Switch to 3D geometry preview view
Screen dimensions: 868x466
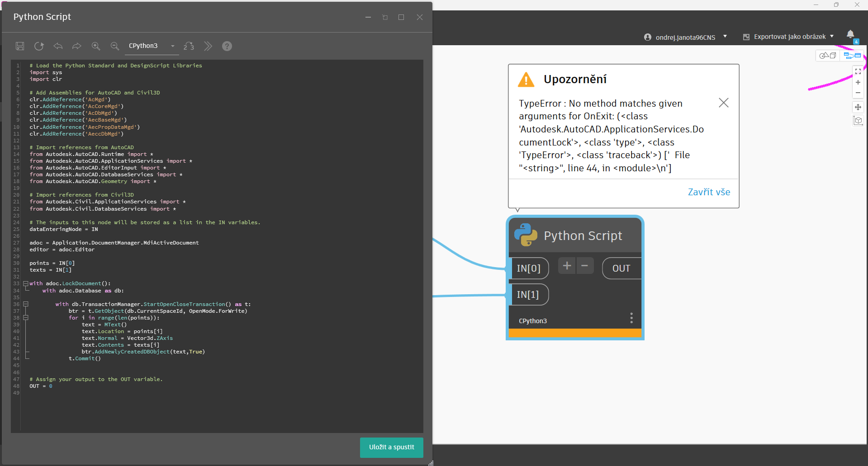click(828, 56)
